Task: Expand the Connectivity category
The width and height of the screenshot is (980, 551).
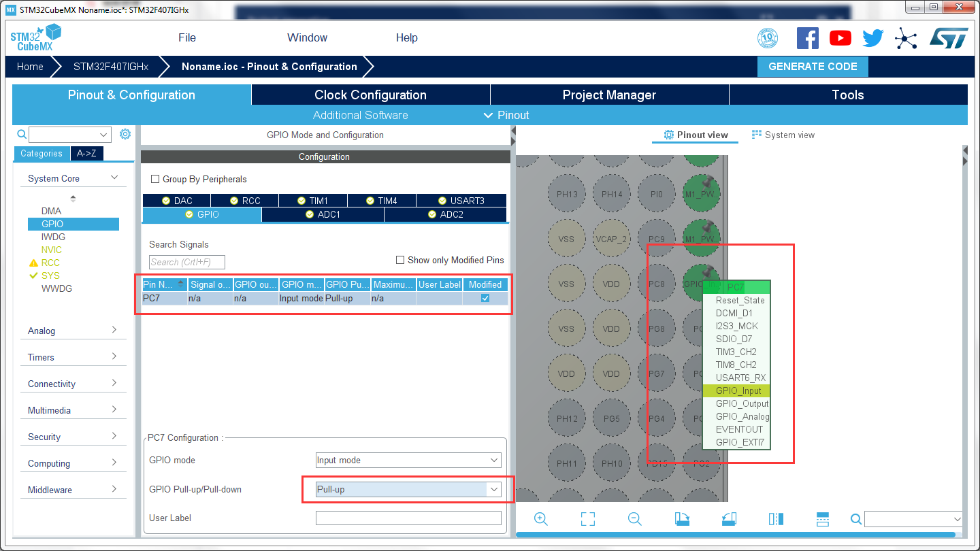Action: coord(114,383)
